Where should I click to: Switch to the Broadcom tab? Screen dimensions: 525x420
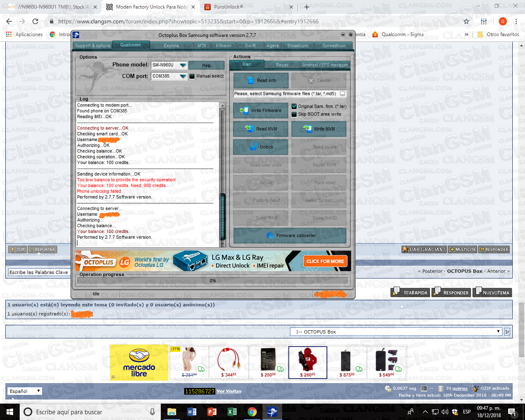pos(298,46)
